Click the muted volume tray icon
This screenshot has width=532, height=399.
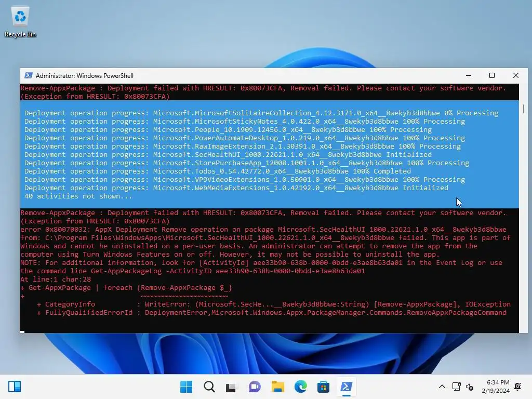(470, 387)
